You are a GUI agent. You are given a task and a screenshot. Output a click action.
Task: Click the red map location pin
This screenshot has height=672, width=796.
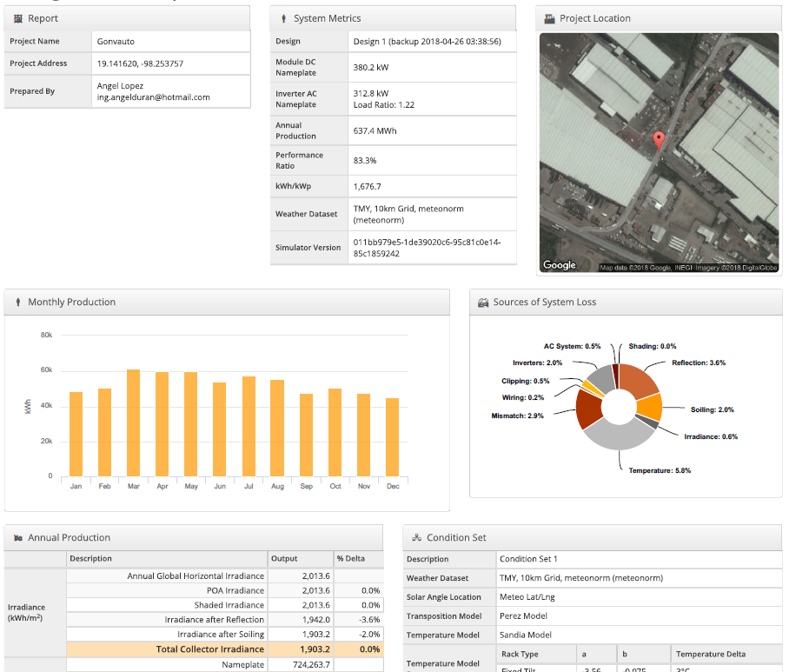point(659,141)
